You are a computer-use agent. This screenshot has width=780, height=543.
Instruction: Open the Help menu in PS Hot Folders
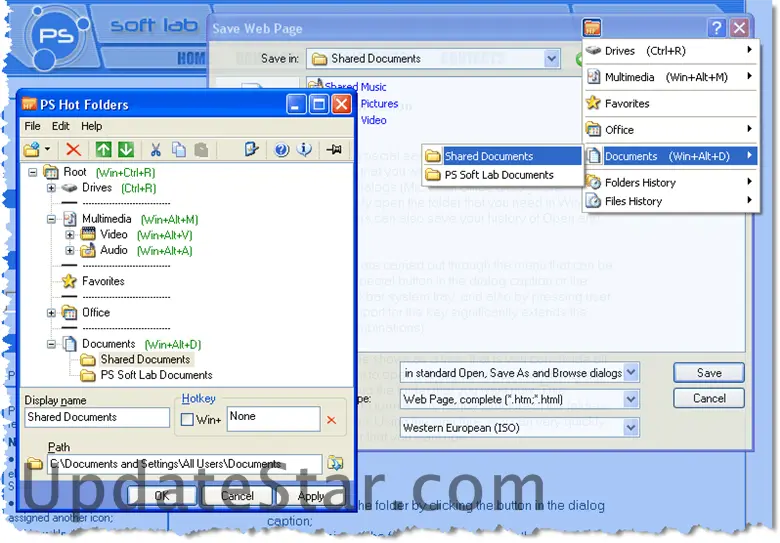coord(92,126)
